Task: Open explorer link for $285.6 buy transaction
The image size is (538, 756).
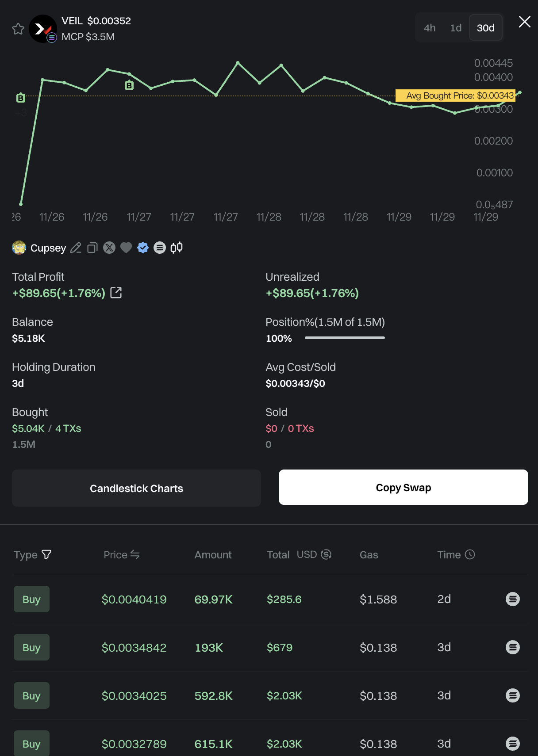Action: click(512, 599)
